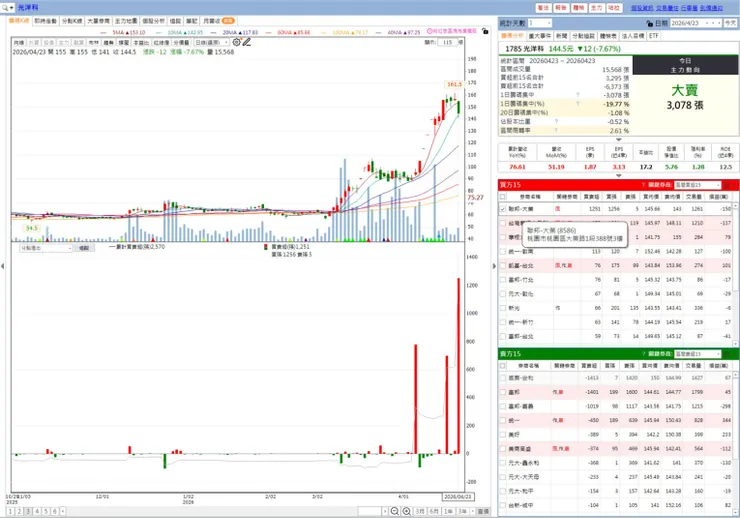
Task: Select the 6月 range button
Action: click(434, 511)
